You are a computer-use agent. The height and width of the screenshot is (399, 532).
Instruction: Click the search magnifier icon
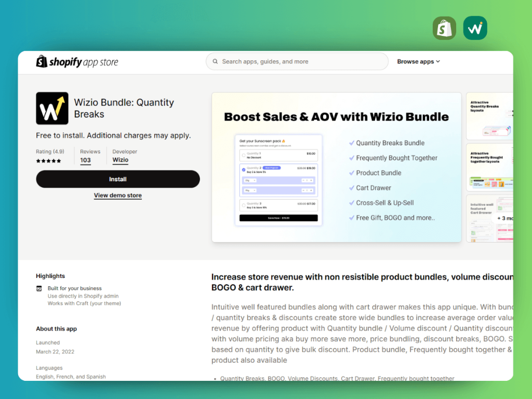pyautogui.click(x=215, y=61)
